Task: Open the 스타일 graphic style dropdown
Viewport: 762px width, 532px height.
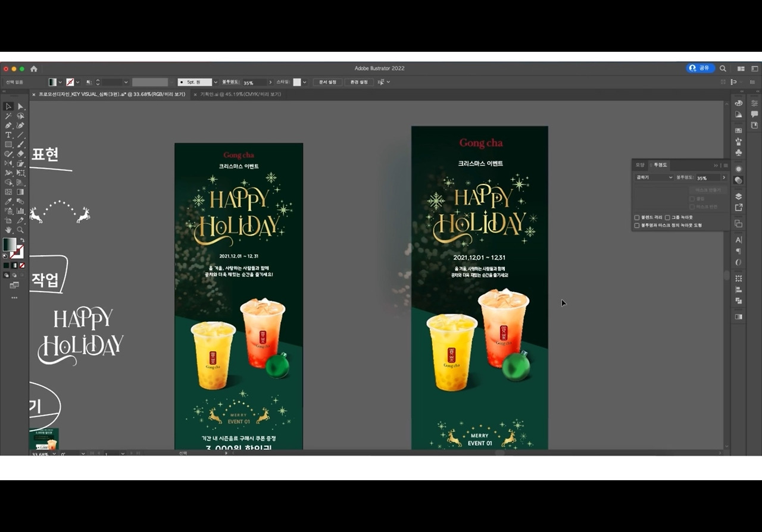Action: [305, 82]
